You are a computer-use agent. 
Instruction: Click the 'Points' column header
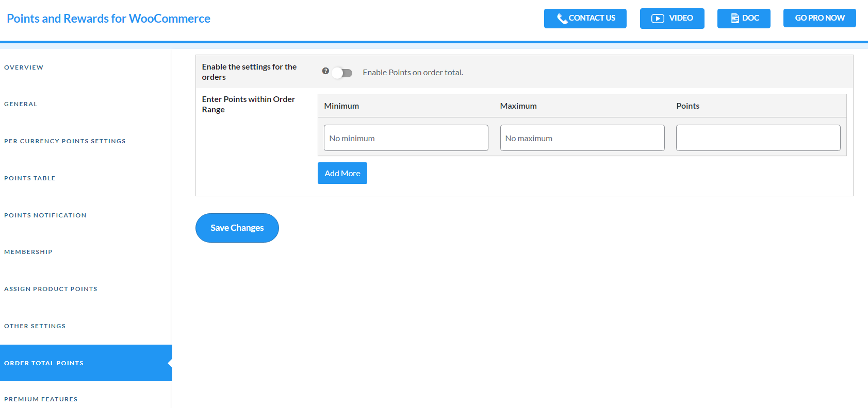(688, 106)
